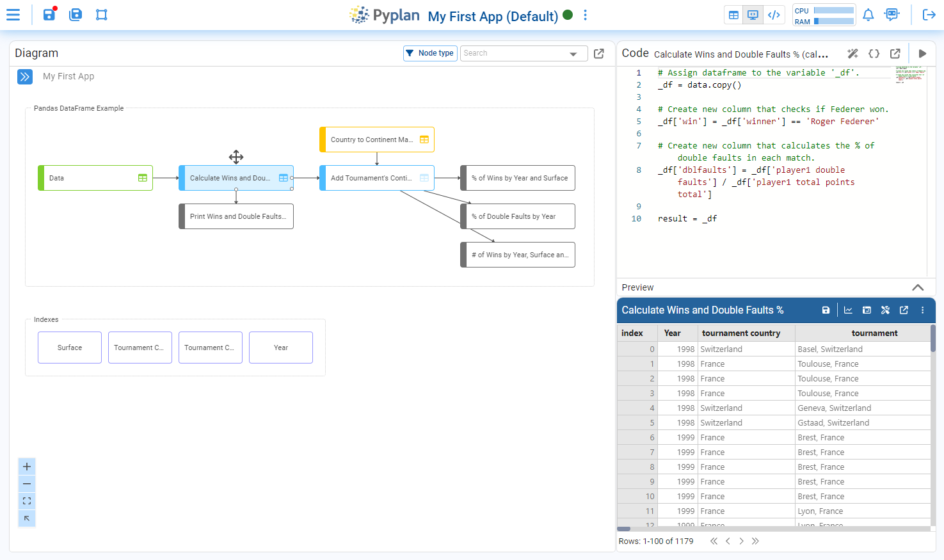
Task: Open the preview three-dot options menu
Action: [922, 310]
